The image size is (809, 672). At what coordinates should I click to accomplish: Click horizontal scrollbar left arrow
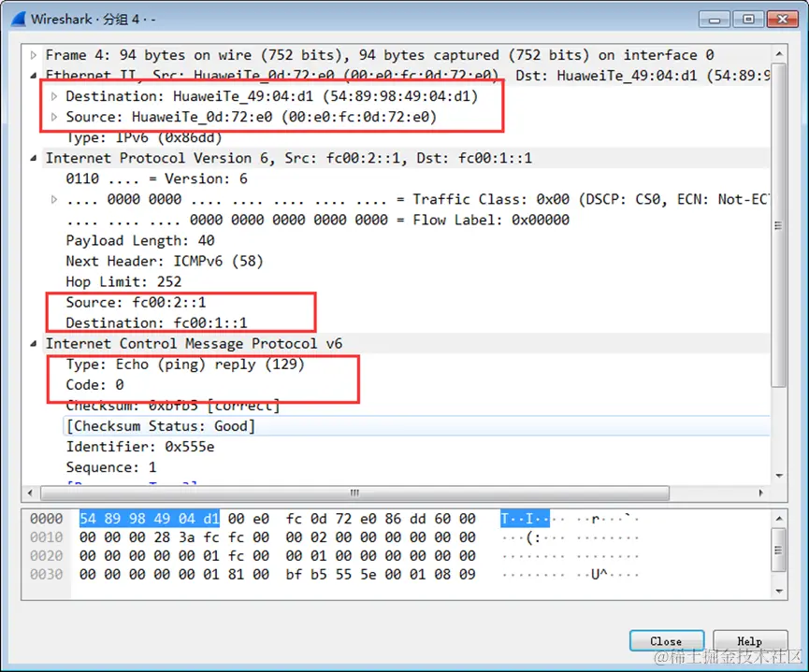[30, 493]
